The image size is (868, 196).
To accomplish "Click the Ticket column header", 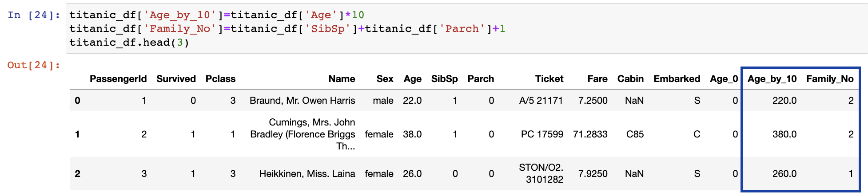I will click(x=549, y=79).
